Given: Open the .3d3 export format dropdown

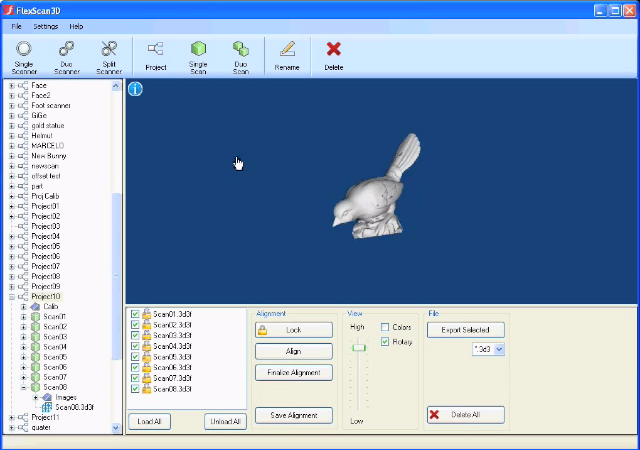Looking at the screenshot, I should pos(499,349).
